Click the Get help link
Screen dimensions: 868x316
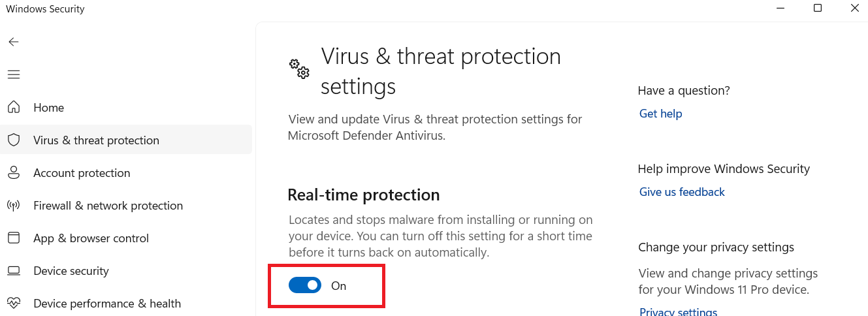click(x=660, y=114)
